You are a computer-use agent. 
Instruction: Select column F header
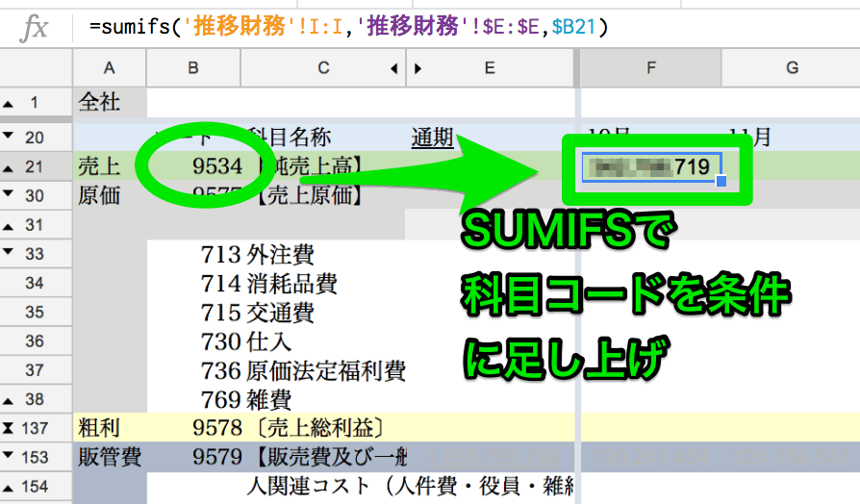tap(650, 68)
